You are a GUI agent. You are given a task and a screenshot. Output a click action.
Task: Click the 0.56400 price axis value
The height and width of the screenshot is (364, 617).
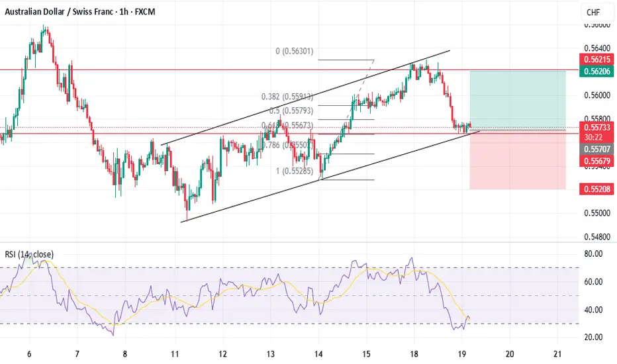click(x=597, y=48)
